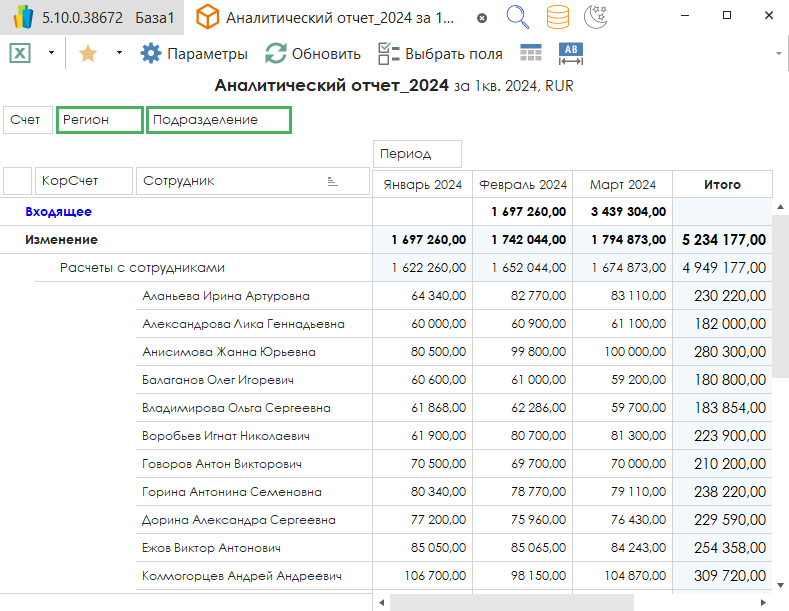789x611 pixels.
Task: Open Выбрать поля field chooser
Action: click(440, 54)
